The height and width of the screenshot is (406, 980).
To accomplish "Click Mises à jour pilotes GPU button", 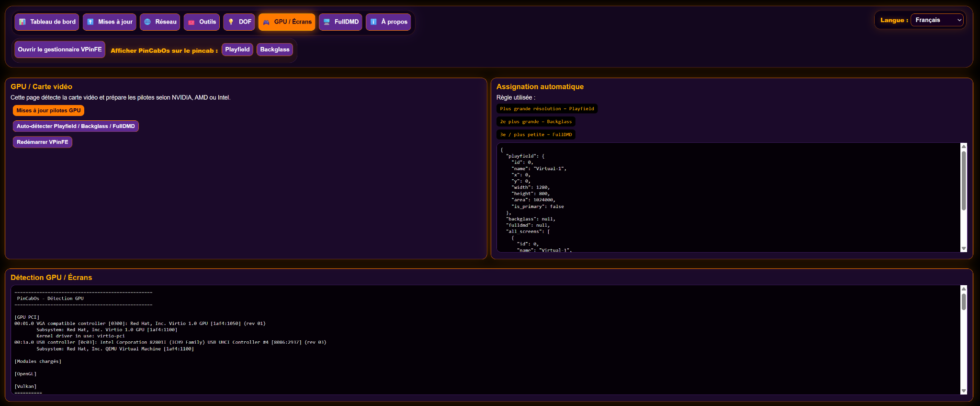I will pyautogui.click(x=48, y=111).
